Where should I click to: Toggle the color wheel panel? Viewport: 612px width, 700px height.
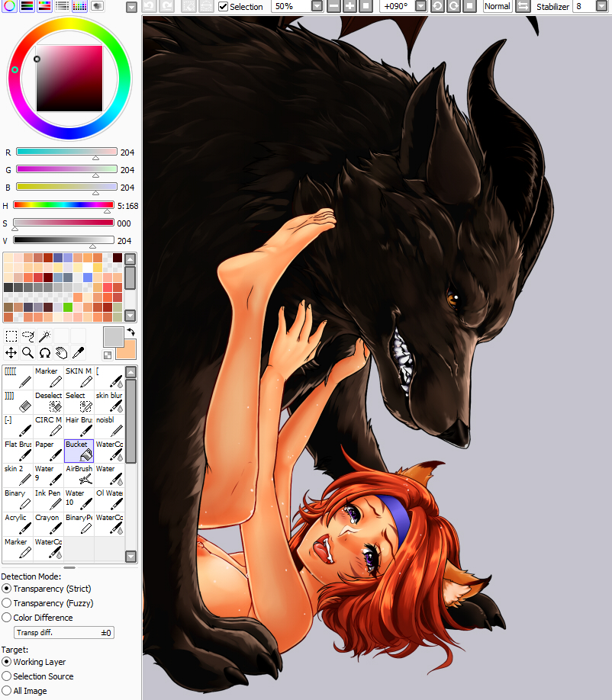click(9, 6)
